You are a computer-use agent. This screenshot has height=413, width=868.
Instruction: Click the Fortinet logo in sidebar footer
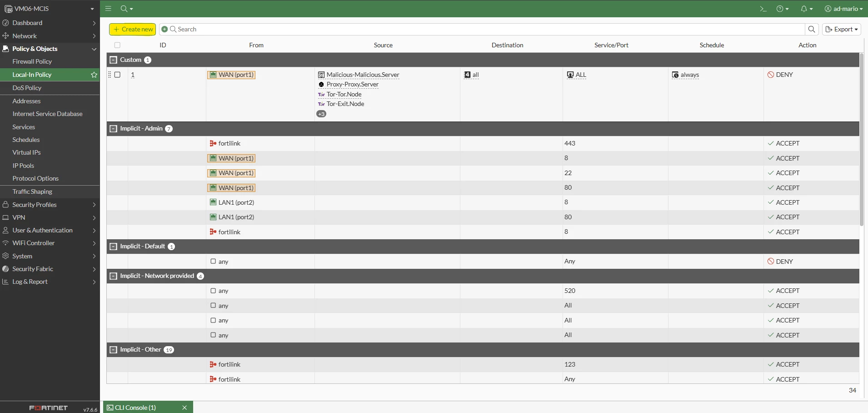48,408
